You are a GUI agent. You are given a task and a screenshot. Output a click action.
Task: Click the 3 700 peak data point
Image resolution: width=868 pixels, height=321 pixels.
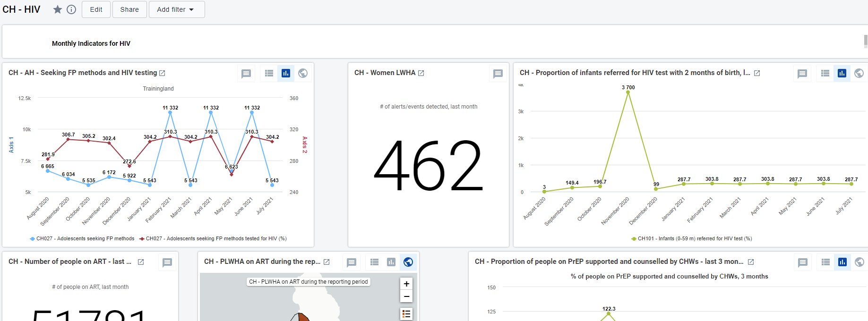pyautogui.click(x=628, y=92)
